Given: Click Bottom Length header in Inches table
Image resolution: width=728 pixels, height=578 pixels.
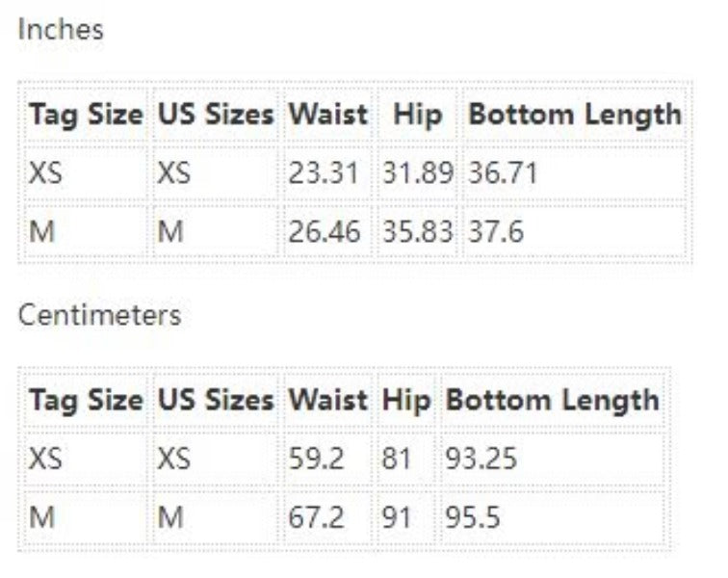Looking at the screenshot, I should coord(574,115).
